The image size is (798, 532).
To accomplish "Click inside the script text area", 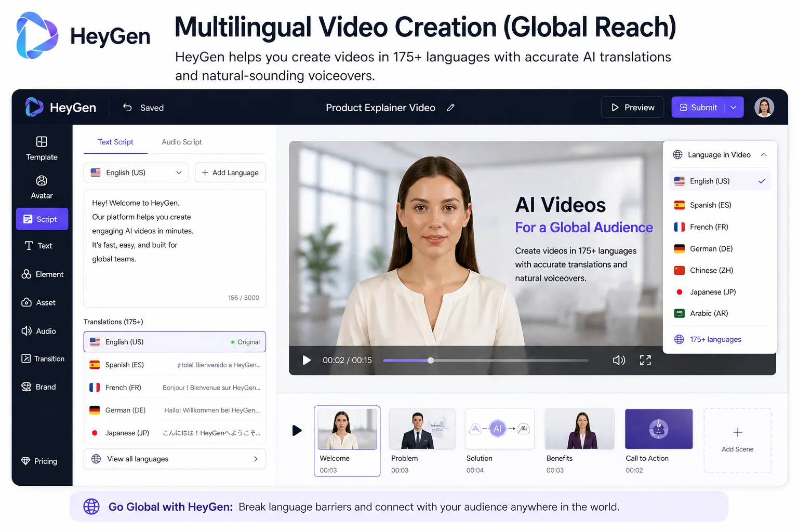I will coord(175,249).
